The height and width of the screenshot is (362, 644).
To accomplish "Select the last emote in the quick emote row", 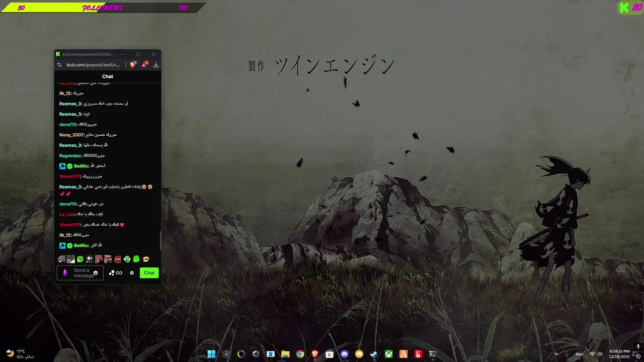I will [x=146, y=259].
